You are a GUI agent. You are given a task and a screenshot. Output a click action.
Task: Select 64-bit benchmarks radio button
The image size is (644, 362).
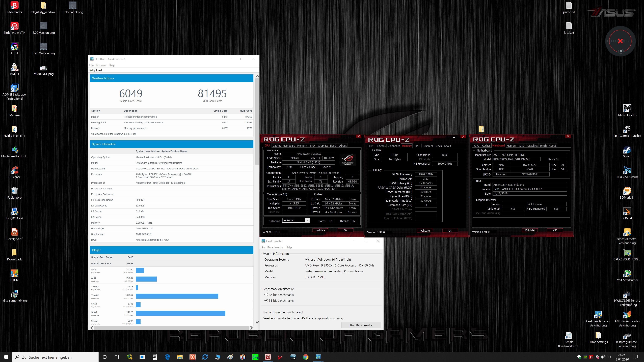click(266, 300)
